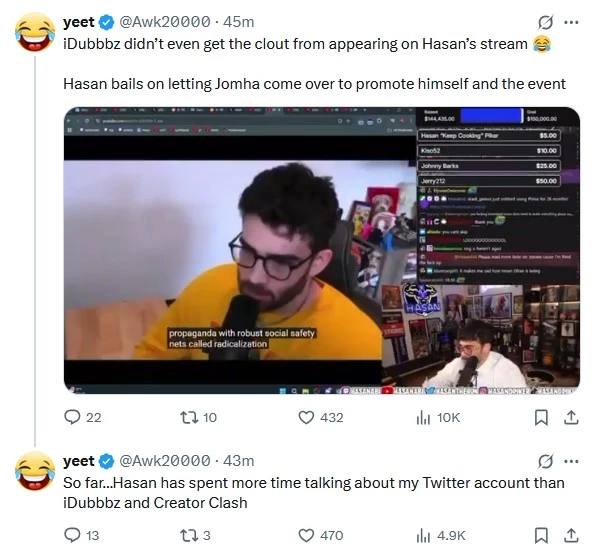Open more options menu on second tweet
596x554 pixels.
coord(571,461)
